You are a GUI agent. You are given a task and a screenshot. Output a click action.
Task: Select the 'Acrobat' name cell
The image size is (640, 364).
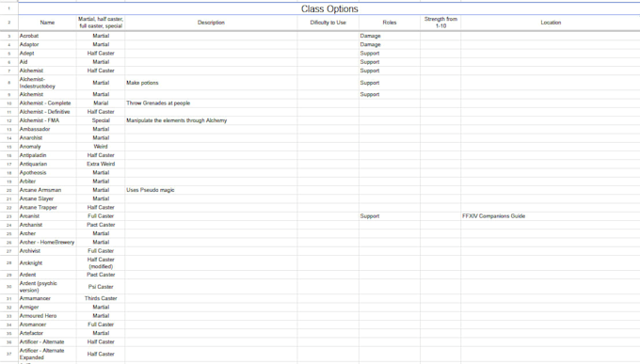click(x=47, y=36)
